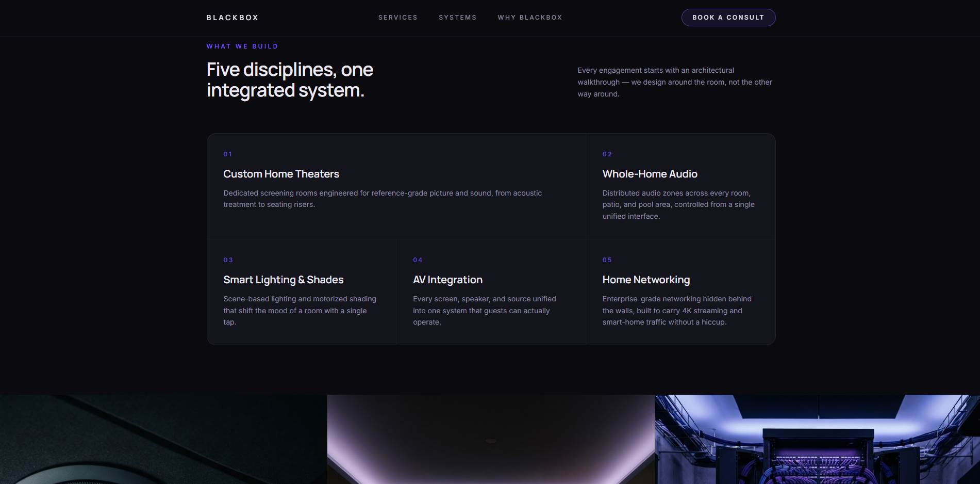This screenshot has height=484, width=980.
Task: Select the Custom Home Theaters card title
Action: [x=281, y=174]
